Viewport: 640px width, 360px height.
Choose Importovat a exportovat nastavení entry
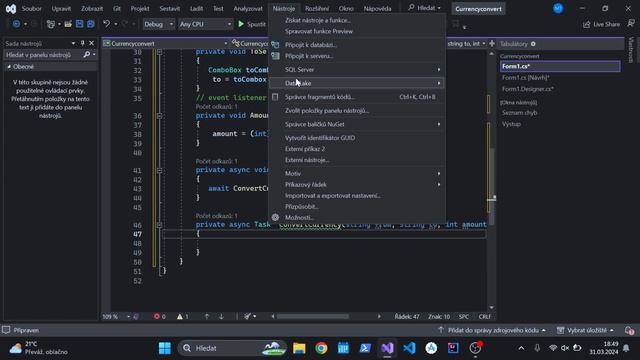[x=357, y=196]
